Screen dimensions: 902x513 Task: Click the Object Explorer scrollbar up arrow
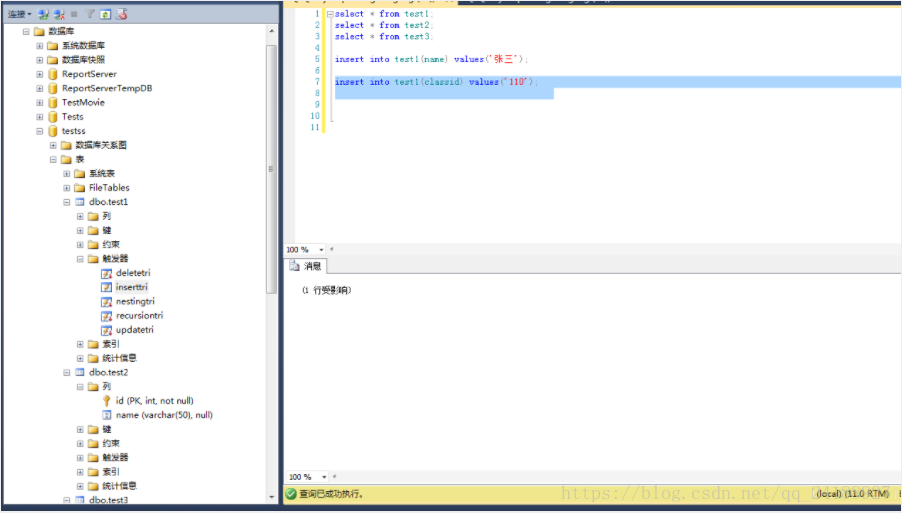tap(272, 32)
